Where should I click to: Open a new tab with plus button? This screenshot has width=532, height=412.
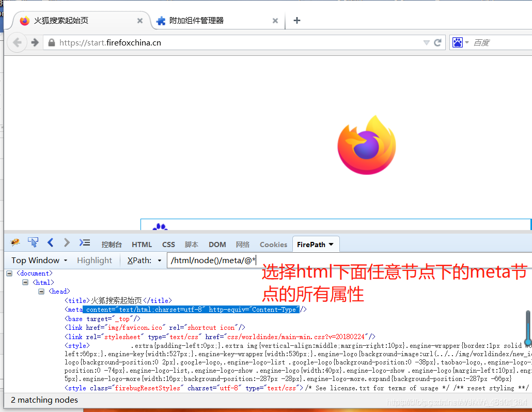click(x=297, y=20)
